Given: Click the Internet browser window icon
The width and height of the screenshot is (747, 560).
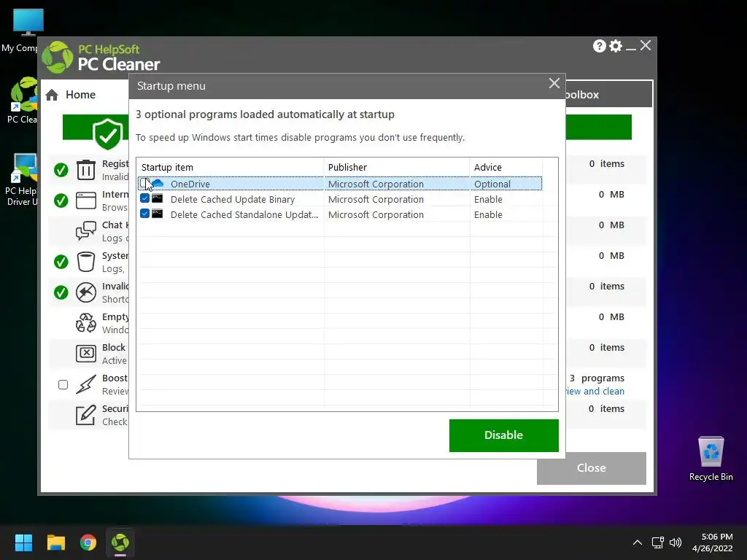Looking at the screenshot, I should click(x=86, y=201).
